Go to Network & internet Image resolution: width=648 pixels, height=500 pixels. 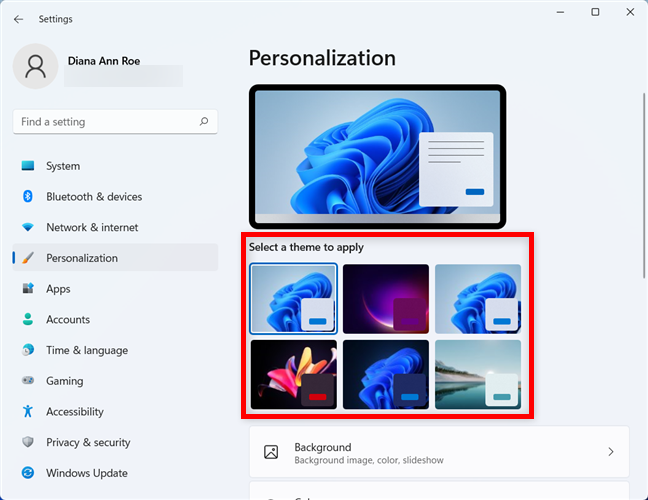[x=115, y=227]
